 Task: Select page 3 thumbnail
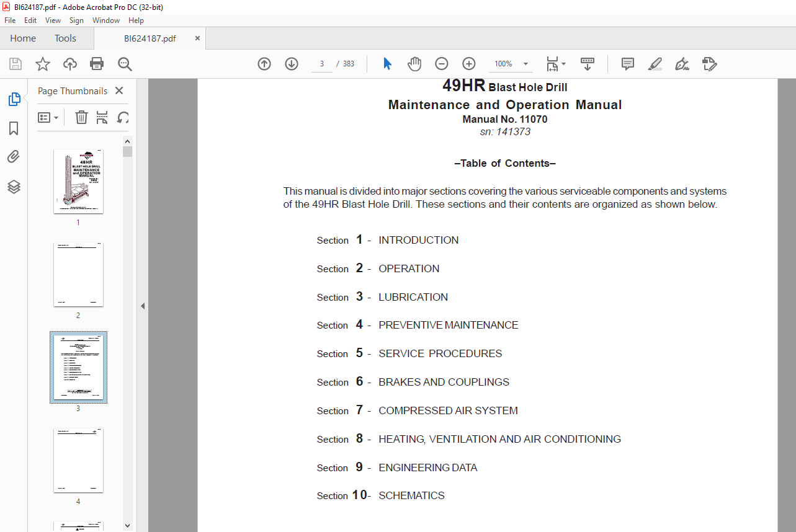[78, 368]
